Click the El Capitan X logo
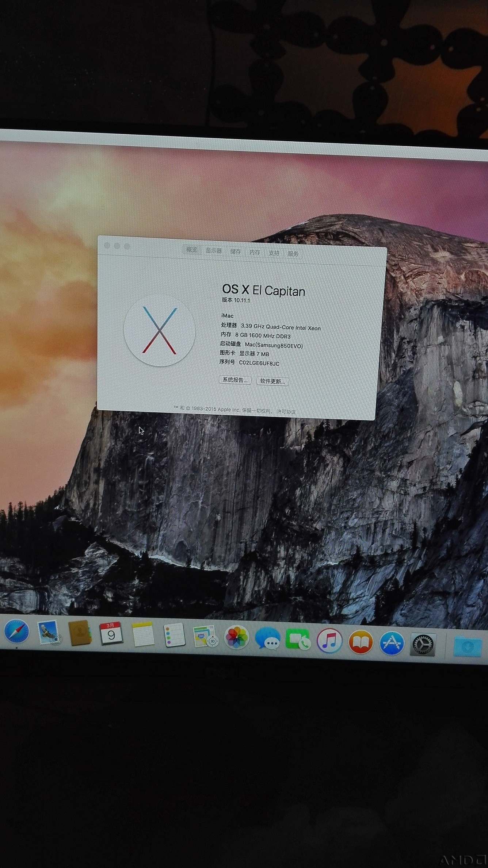This screenshot has width=488, height=868. 160,331
